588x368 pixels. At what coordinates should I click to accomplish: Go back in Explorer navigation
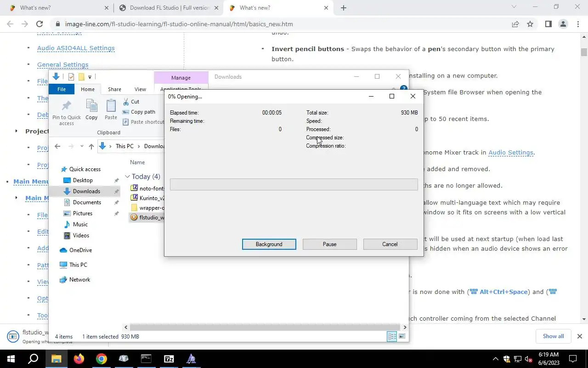point(57,146)
